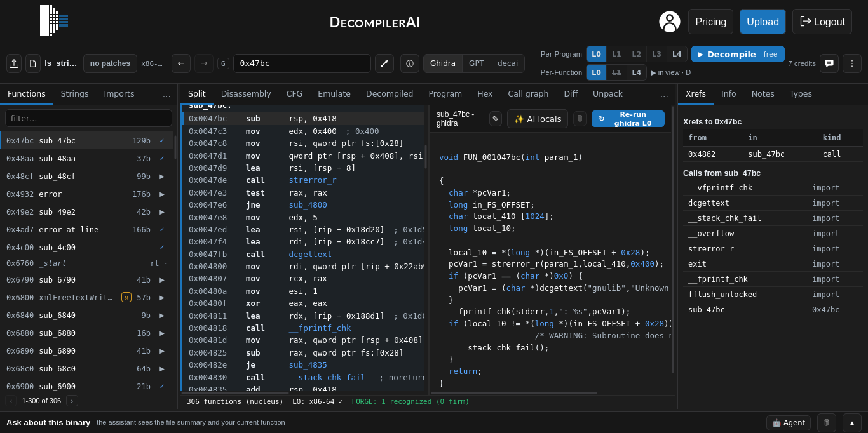This screenshot has height=433, width=868.
Task: Click the dcgettext call link in disassembly
Action: click(310, 254)
